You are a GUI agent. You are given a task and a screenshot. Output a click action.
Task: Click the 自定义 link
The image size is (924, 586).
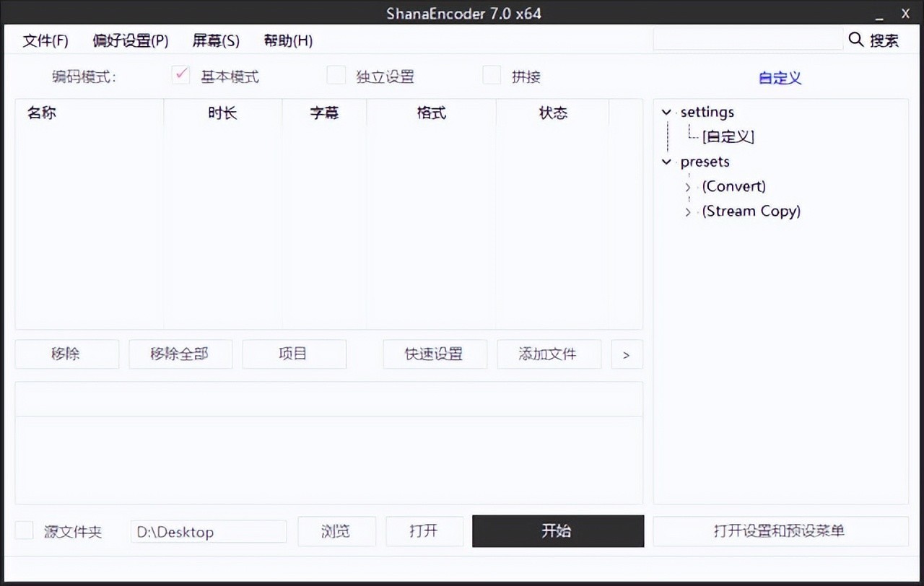[x=779, y=77]
